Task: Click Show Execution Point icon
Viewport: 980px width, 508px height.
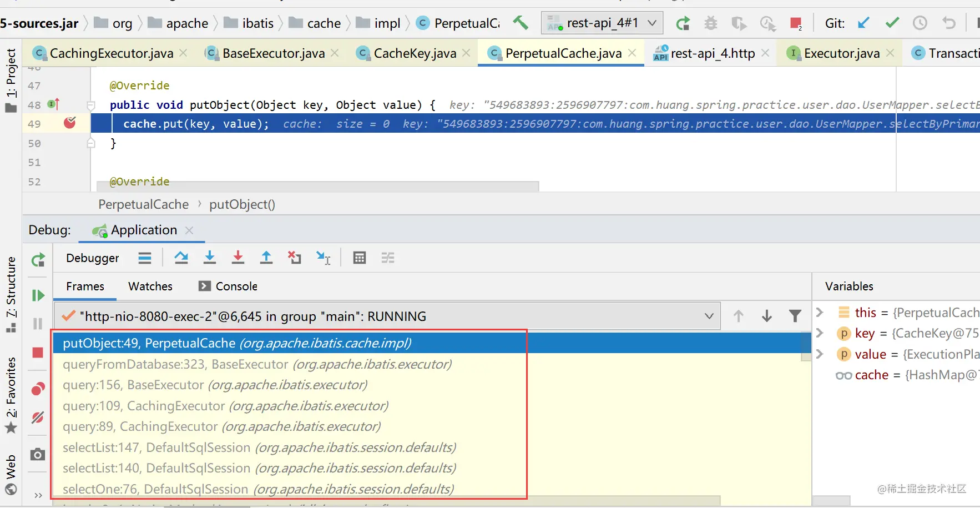Action: pyautogui.click(x=145, y=258)
